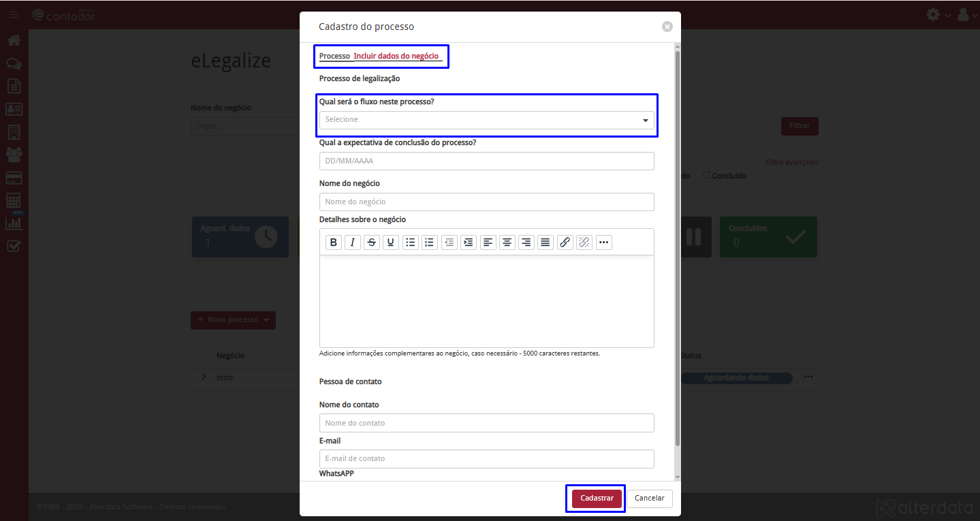This screenshot has width=980, height=521.
Task: Open the hamburger menu in the top bar
Action: click(14, 14)
